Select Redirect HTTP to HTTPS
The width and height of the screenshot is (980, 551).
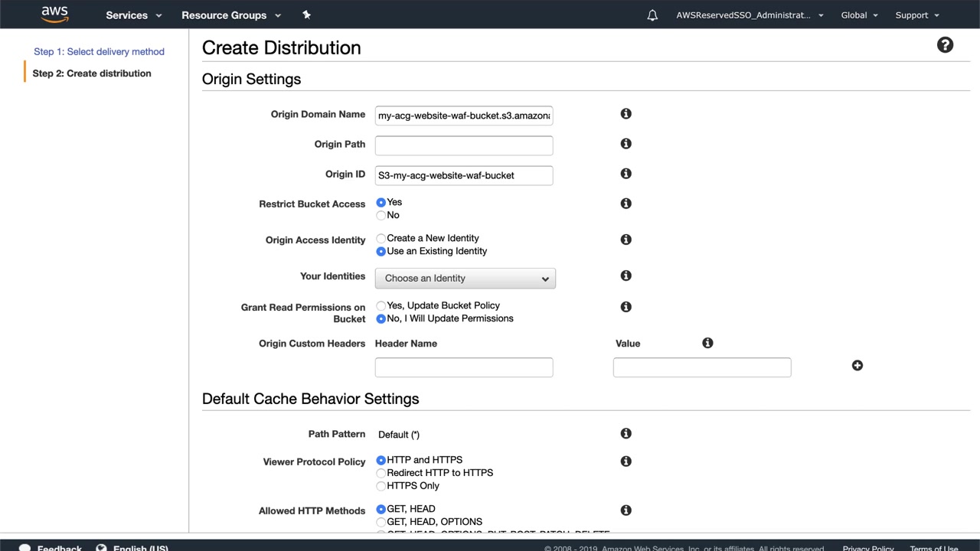tap(381, 473)
